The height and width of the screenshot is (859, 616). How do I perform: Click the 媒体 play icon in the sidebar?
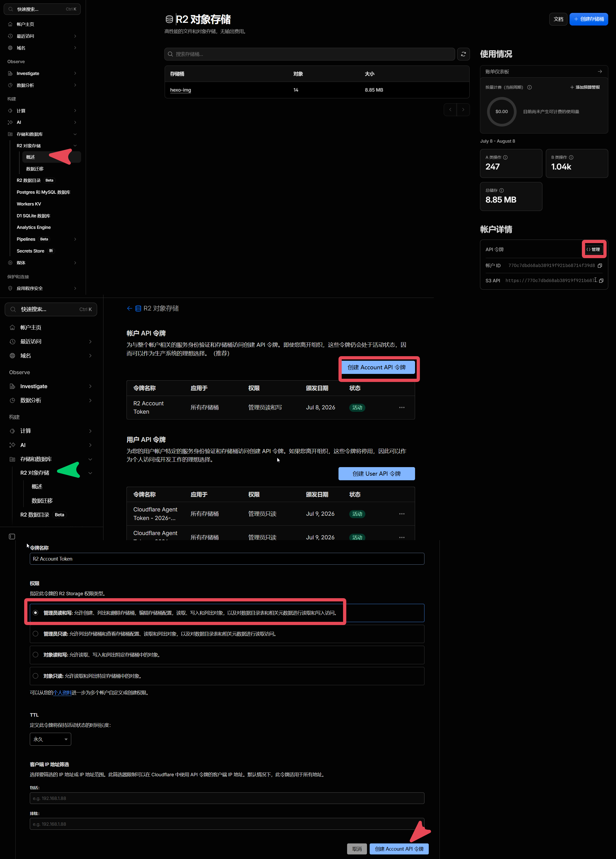(10, 263)
